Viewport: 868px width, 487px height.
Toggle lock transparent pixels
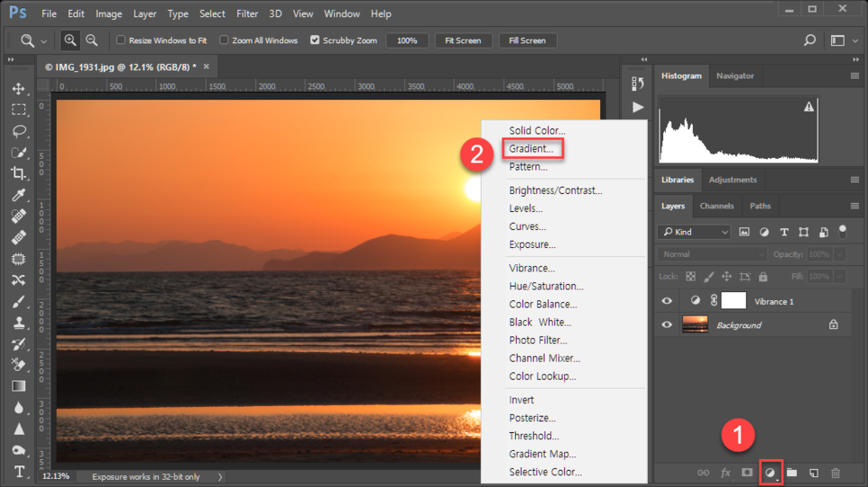690,276
